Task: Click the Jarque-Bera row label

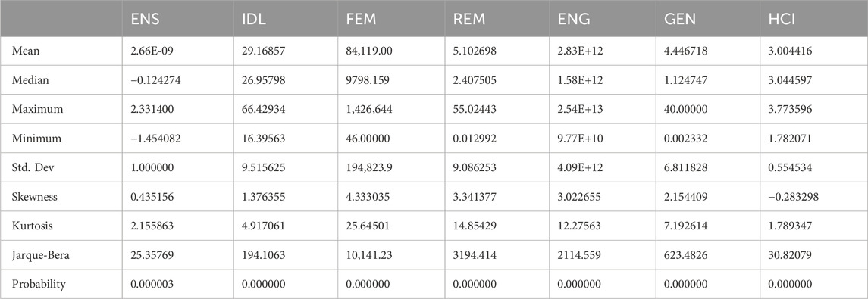Action: 36,255
